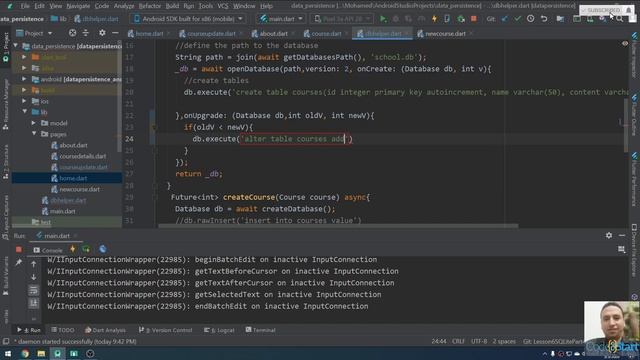
Task: Open the Terminal tool window button
Action: (x=260, y=330)
